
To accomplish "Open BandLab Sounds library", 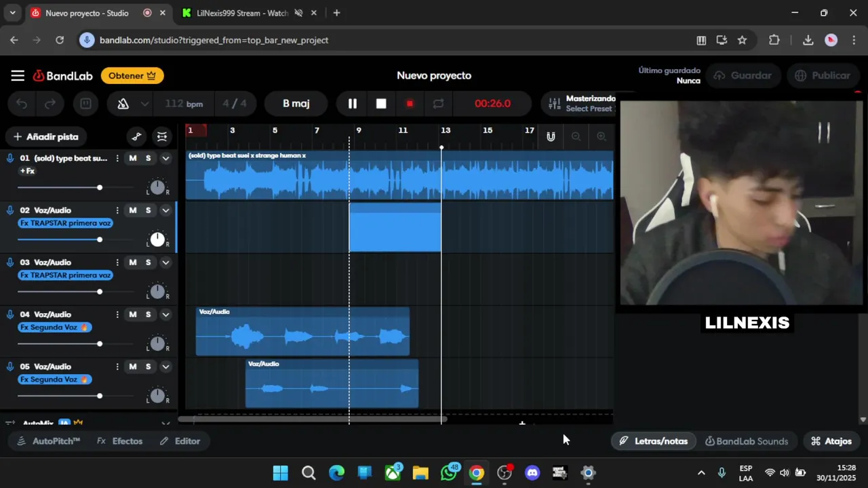I will pos(747,441).
